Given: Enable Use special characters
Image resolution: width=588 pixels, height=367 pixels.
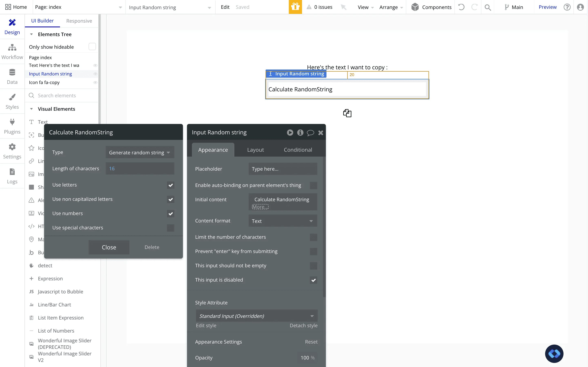Looking at the screenshot, I should point(170,228).
